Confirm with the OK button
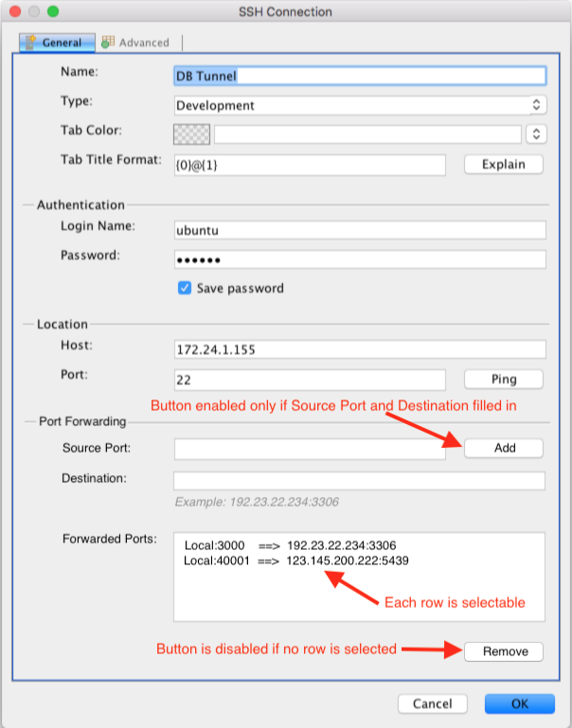This screenshot has width=572, height=728. point(520,703)
